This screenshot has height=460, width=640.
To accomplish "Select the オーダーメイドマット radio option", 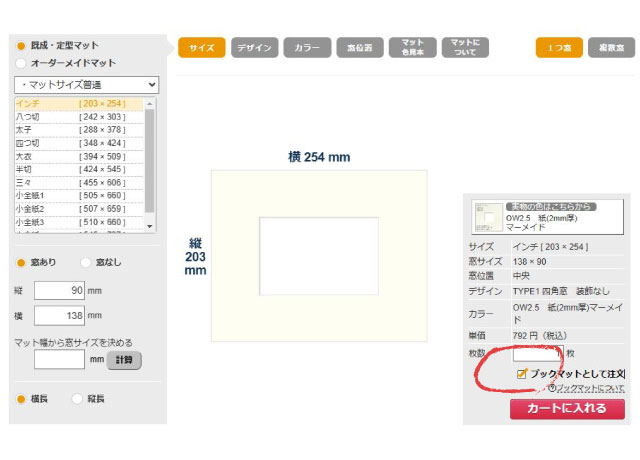I will 21,63.
